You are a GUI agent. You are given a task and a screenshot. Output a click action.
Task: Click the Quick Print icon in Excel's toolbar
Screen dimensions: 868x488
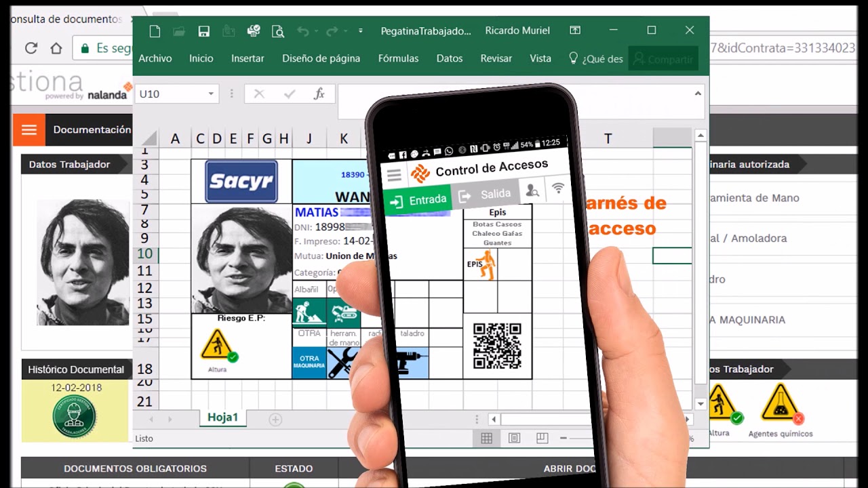(x=254, y=30)
